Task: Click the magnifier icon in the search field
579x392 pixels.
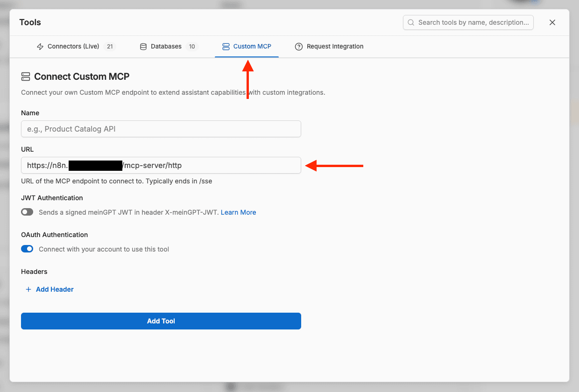Action: [410, 22]
